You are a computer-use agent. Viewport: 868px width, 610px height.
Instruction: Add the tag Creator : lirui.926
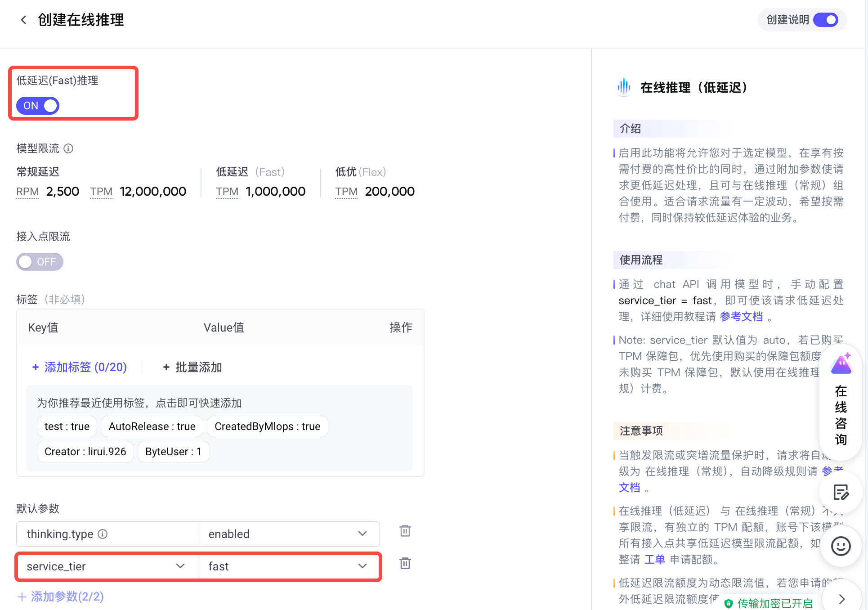tap(85, 452)
